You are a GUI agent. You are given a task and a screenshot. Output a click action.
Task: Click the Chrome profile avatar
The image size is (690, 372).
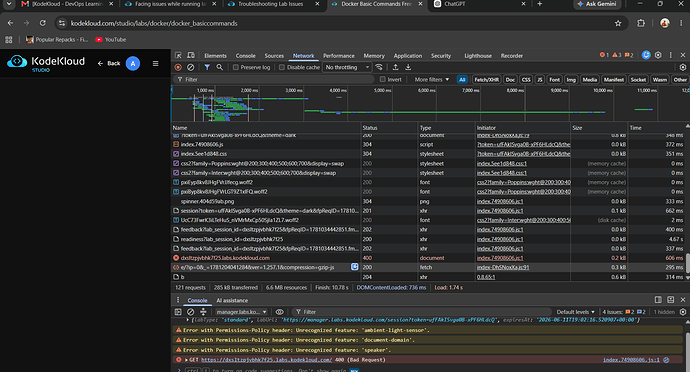[664, 23]
